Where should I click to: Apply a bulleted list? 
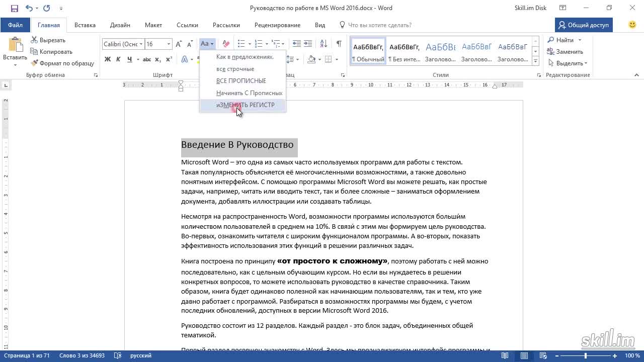click(x=242, y=44)
